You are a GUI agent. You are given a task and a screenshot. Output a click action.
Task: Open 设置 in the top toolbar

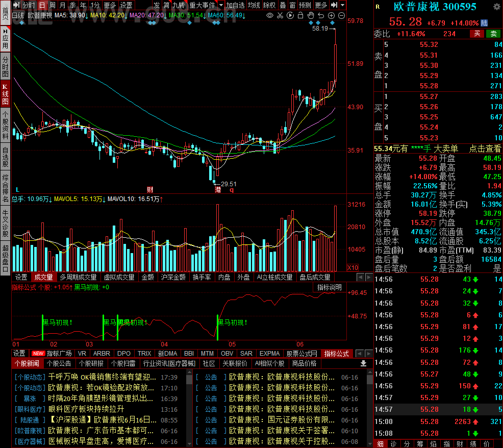click(126, 5)
